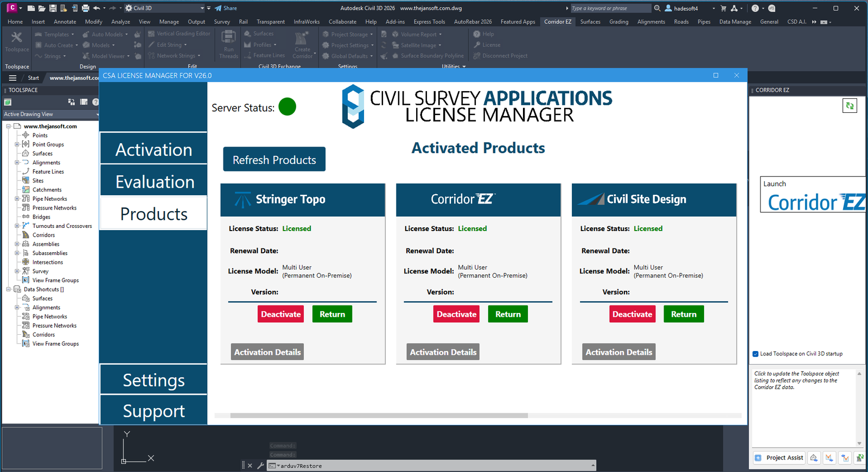Open Activation Details for Civil Site Design
Screen dimensions: 868x472
click(x=619, y=352)
